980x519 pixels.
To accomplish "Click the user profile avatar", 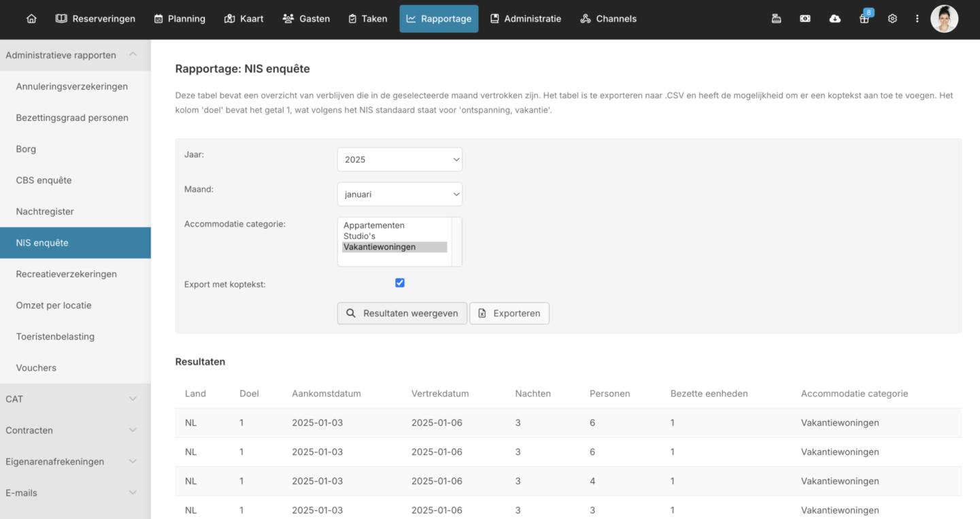I will (944, 19).
